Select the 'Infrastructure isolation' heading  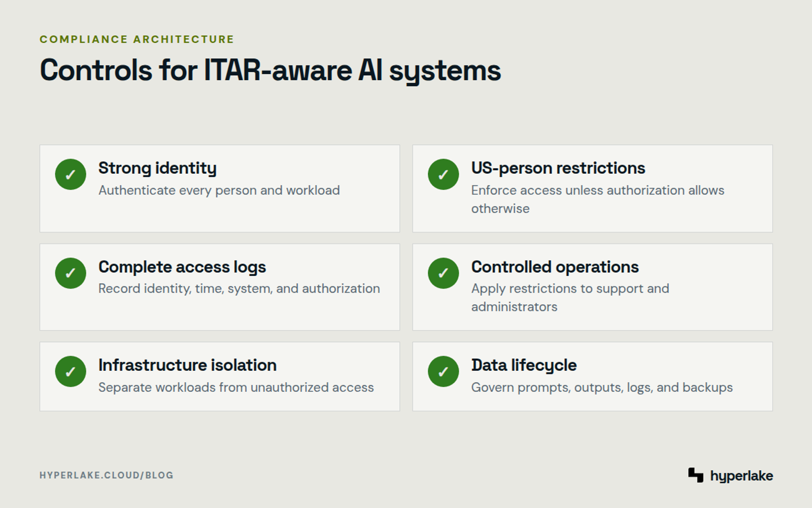point(187,365)
